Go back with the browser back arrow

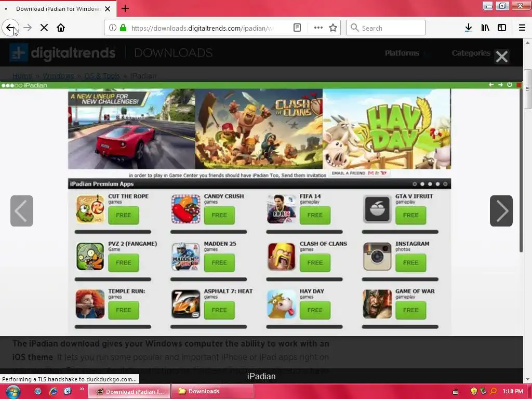pyautogui.click(x=10, y=28)
